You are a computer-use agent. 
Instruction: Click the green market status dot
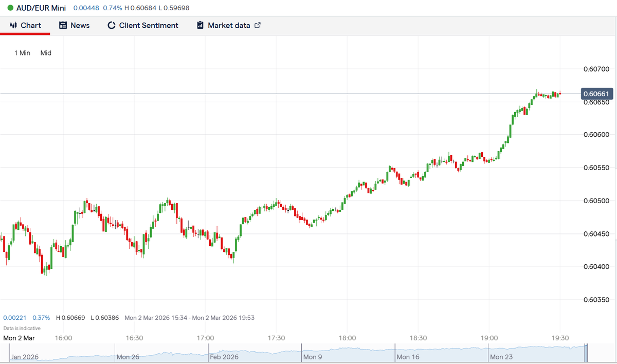coord(10,8)
